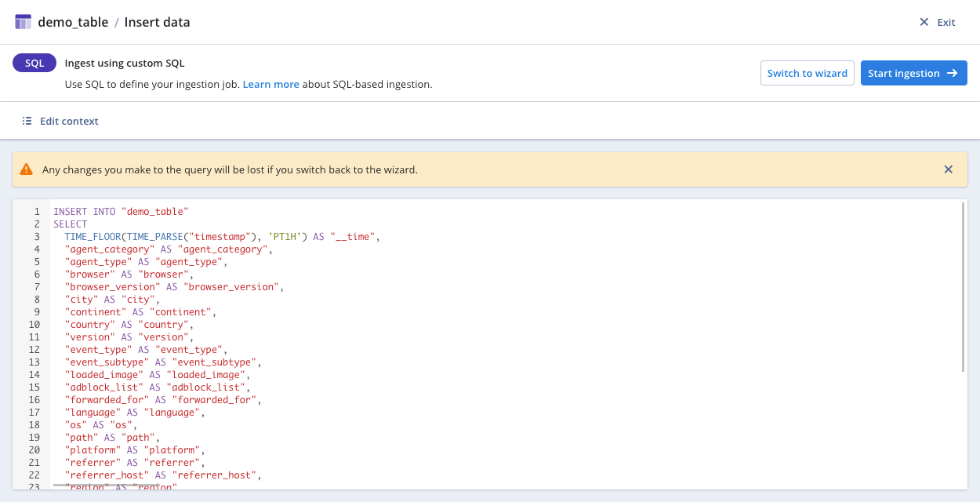Click the 'Insert data' breadcrumb text

click(x=157, y=22)
